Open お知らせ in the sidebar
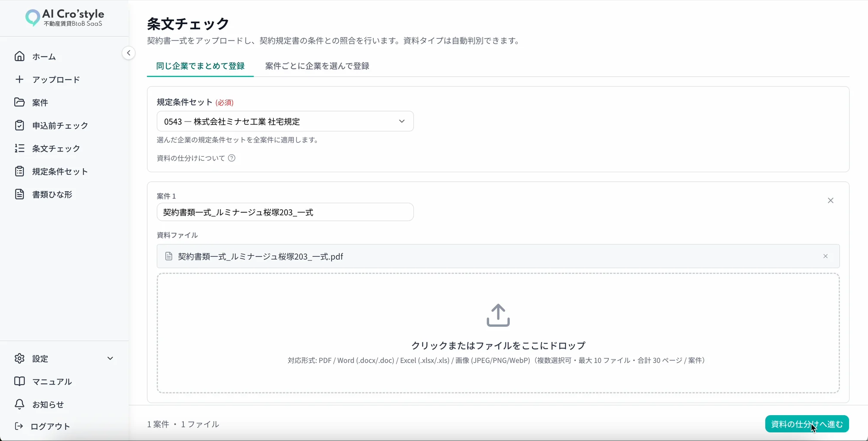 (x=48, y=404)
